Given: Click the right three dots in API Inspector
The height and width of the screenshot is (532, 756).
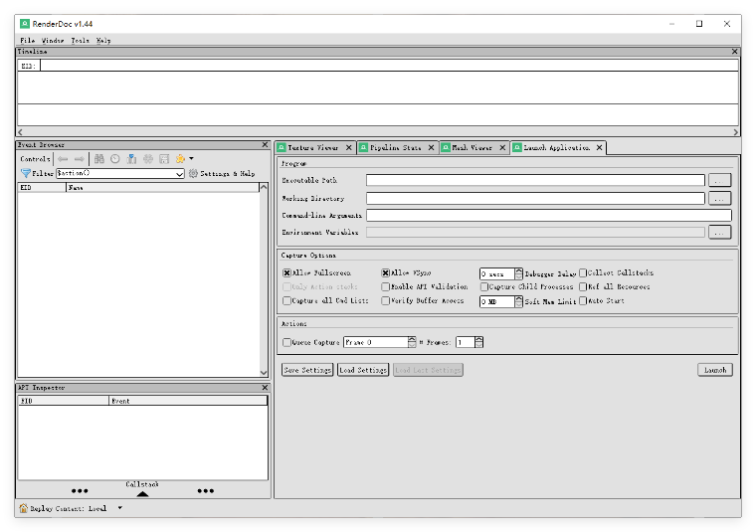Looking at the screenshot, I should tap(205, 490).
